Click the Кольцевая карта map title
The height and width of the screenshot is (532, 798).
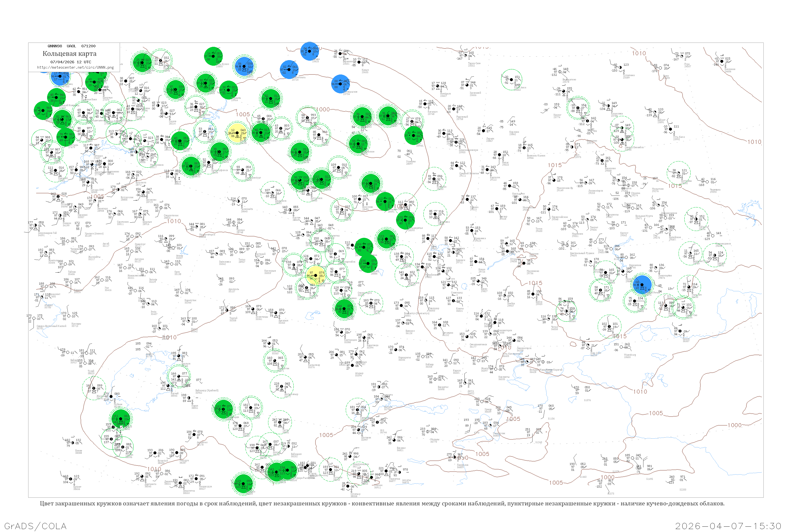pyautogui.click(x=69, y=54)
